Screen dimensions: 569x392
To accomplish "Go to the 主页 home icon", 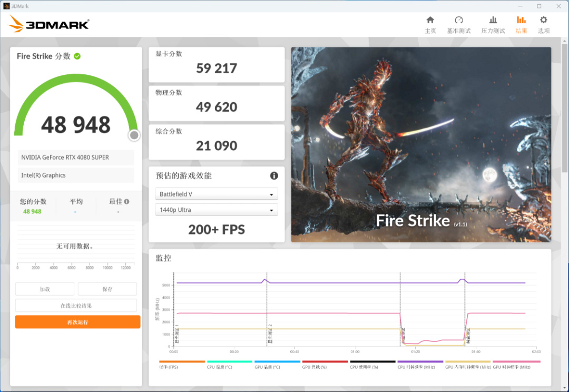I will [430, 19].
